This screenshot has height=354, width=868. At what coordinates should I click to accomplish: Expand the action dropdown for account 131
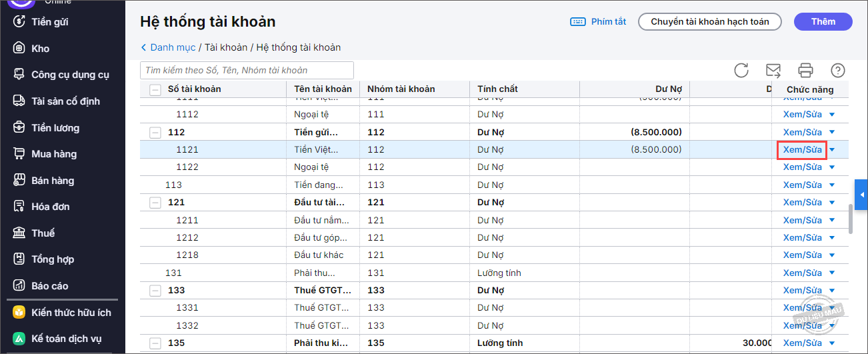point(832,273)
